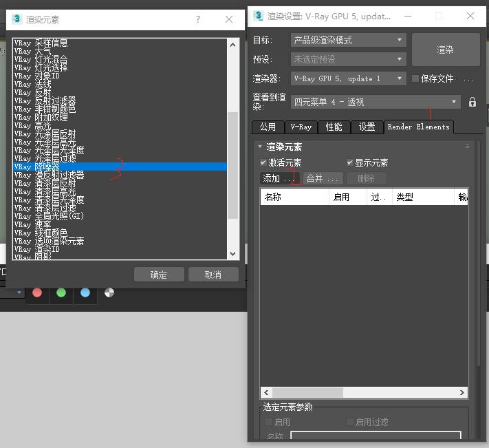Select VRay 采样信息 in the list
The image size is (489, 448).
point(120,43)
